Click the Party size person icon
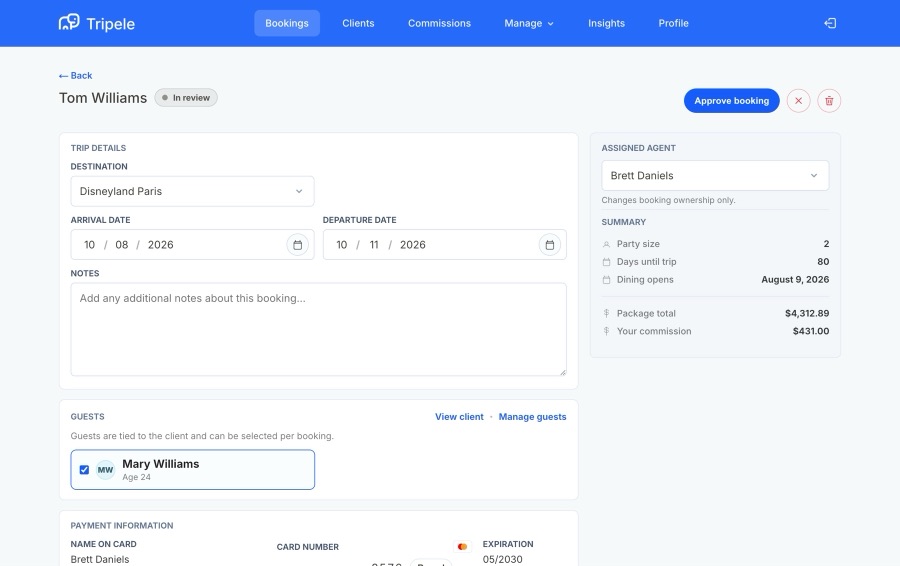 pyautogui.click(x=606, y=244)
